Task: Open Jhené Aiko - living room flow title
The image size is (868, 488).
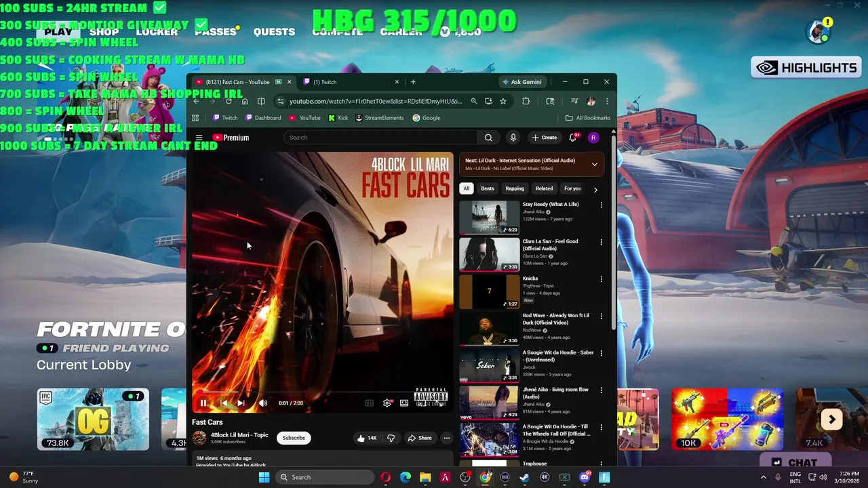Action: [555, 393]
